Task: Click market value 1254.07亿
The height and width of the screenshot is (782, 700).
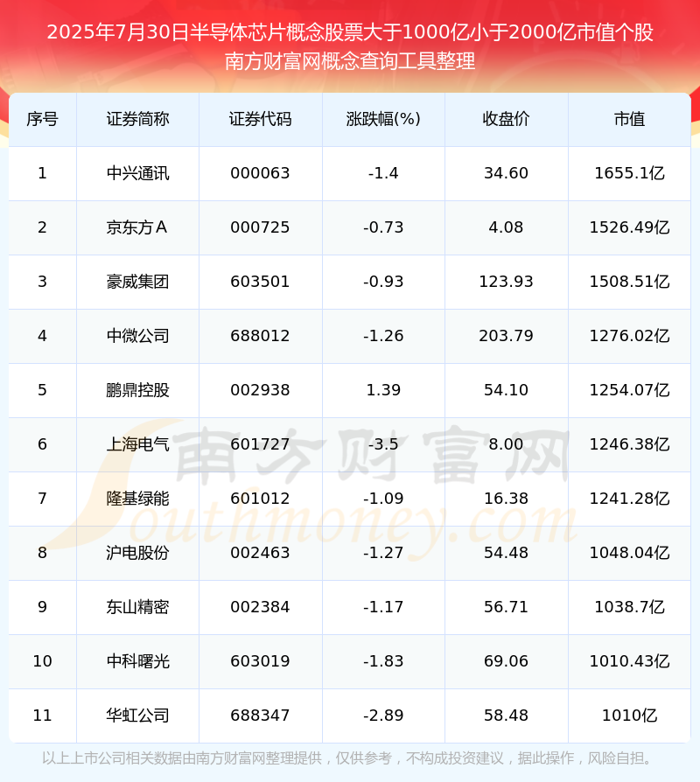Action: pos(630,390)
